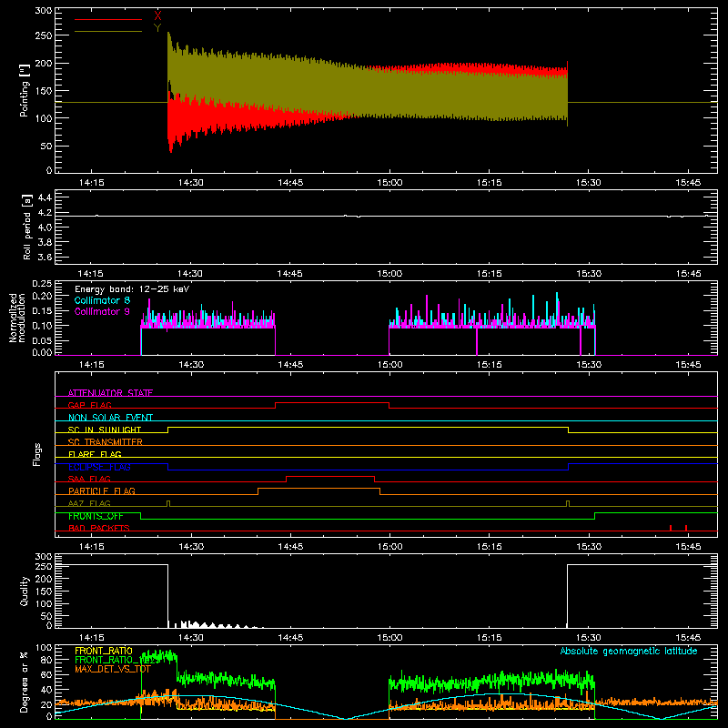
Task: Select the 'Energy band: 12-25 keV' label
Action: [x=132, y=289]
